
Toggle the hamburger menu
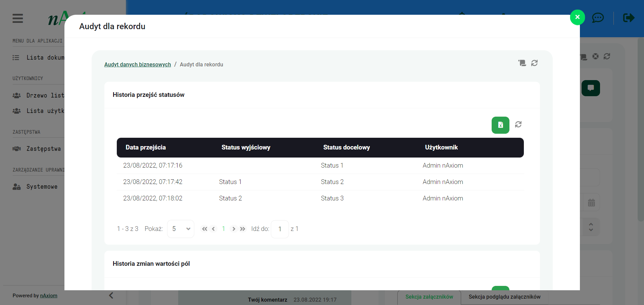[x=18, y=18]
